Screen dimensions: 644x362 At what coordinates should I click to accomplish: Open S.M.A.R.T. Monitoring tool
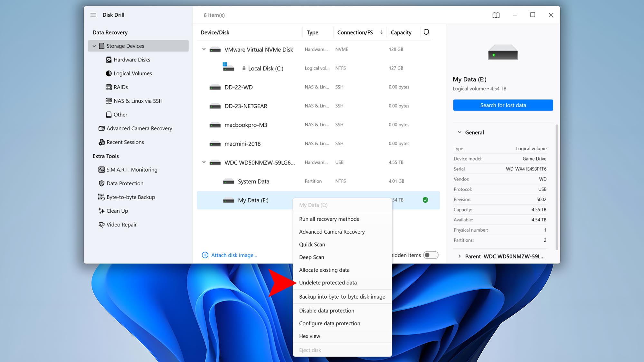(128, 170)
